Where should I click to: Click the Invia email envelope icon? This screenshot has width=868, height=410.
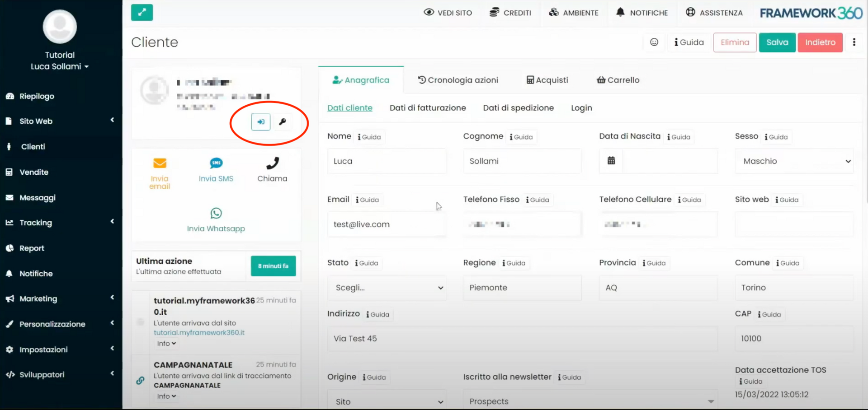point(159,163)
